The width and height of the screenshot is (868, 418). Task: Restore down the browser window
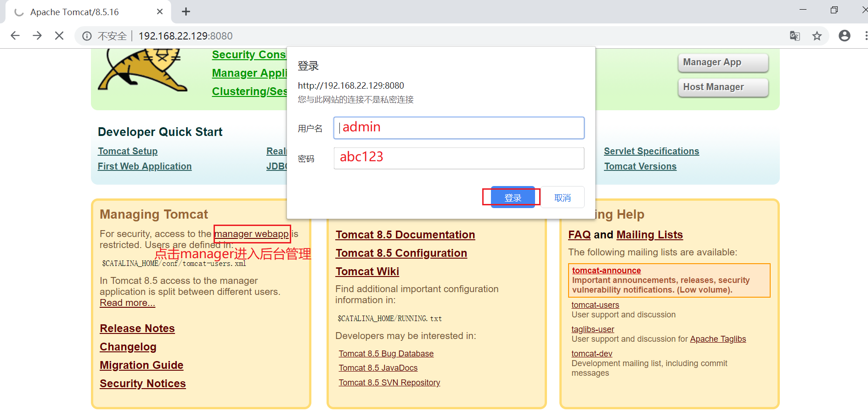(834, 10)
